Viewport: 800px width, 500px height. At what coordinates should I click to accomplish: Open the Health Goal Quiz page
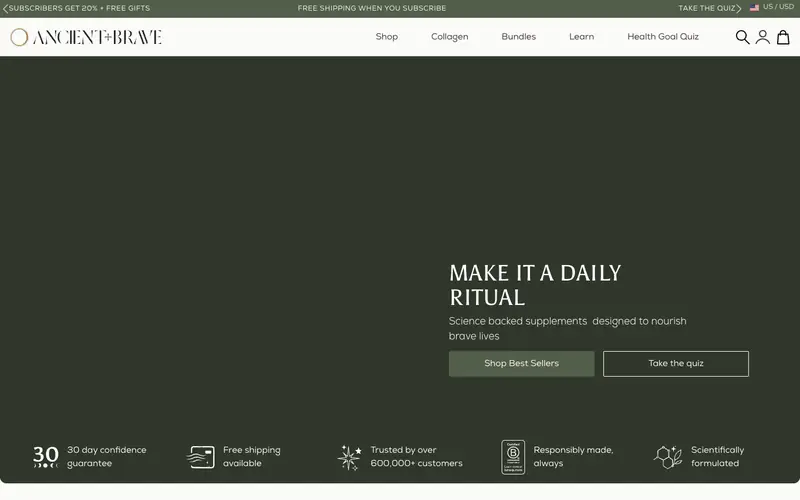coord(663,37)
